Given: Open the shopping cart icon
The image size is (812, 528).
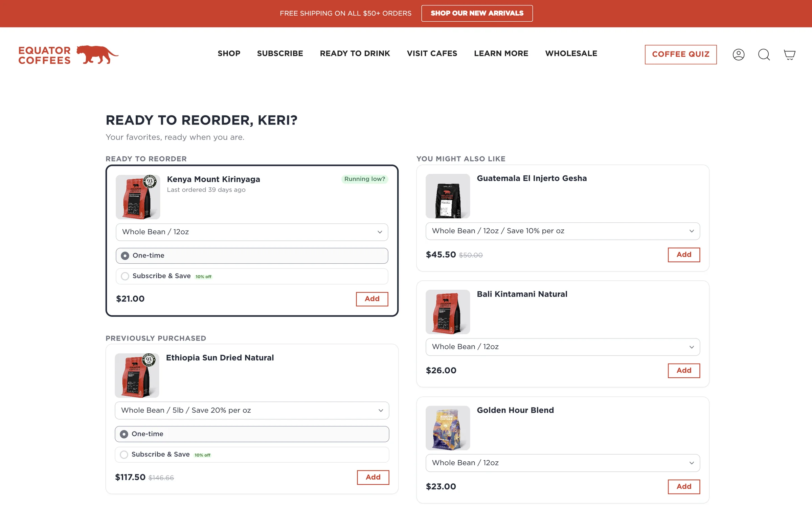Looking at the screenshot, I should click(x=789, y=54).
